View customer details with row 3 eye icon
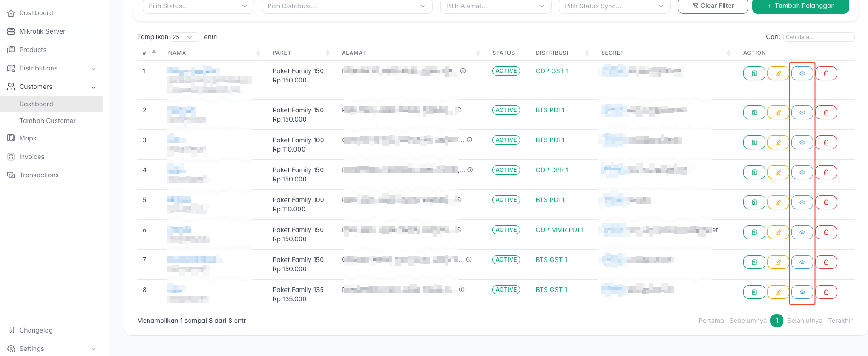Image resolution: width=868 pixels, height=356 pixels. click(802, 142)
